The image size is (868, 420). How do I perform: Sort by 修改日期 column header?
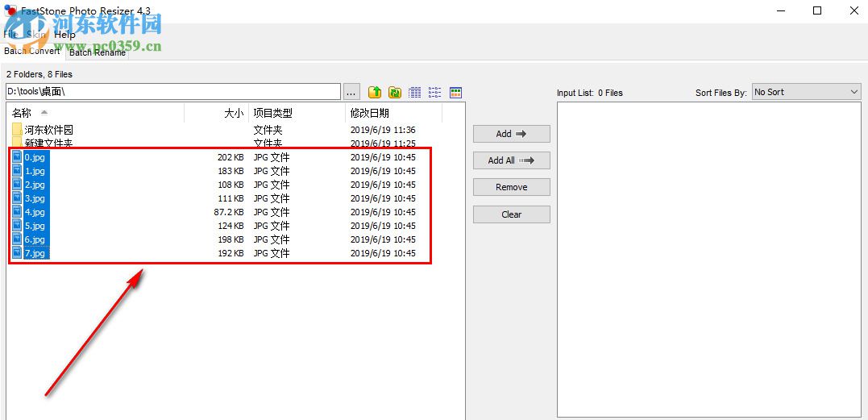pos(393,114)
